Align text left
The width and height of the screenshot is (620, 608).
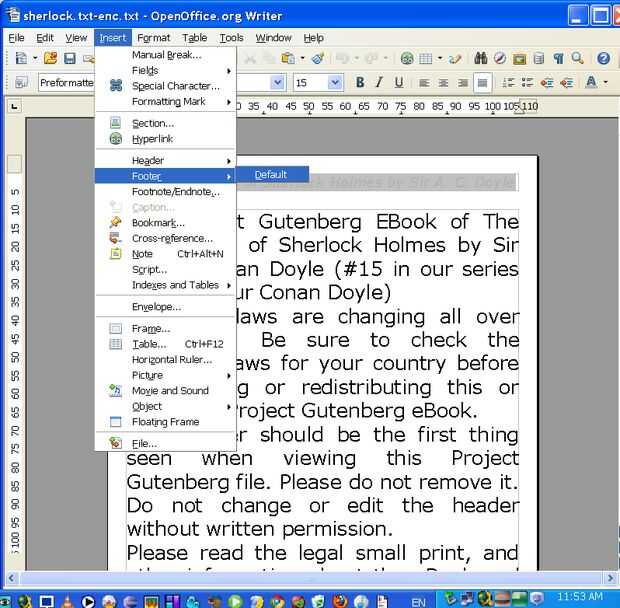tap(424, 83)
